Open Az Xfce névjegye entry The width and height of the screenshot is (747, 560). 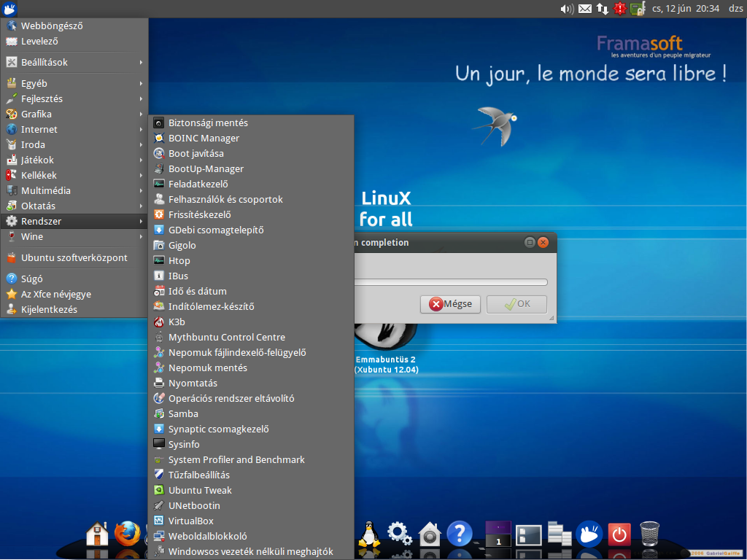click(74, 294)
